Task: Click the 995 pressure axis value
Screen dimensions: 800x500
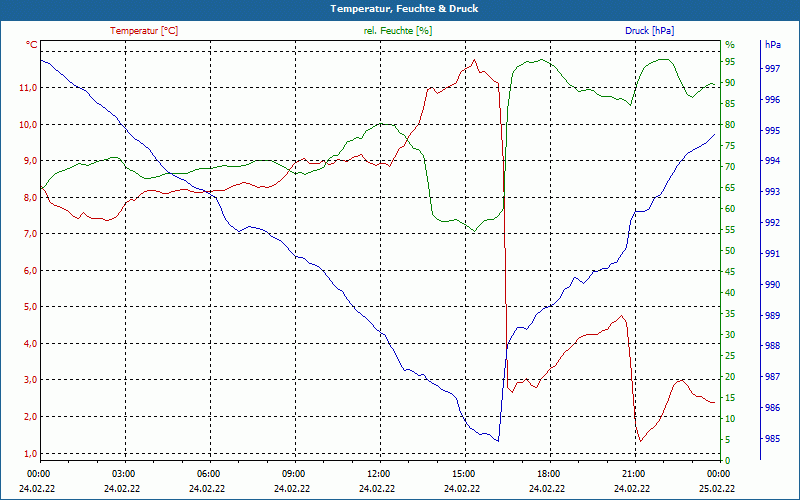Action: click(772, 131)
